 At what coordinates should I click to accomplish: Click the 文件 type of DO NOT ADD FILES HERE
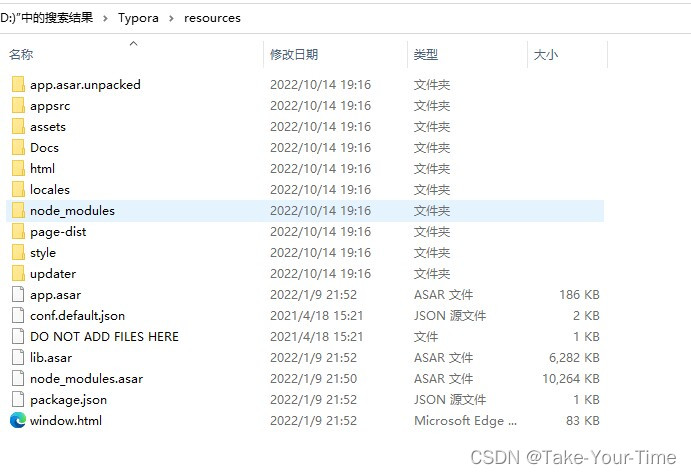point(426,337)
